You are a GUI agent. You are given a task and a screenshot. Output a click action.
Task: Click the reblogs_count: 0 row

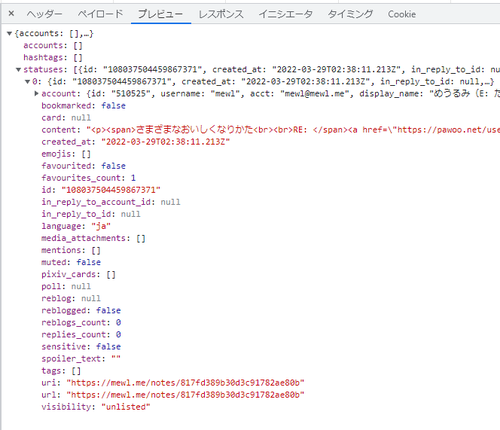click(x=81, y=323)
